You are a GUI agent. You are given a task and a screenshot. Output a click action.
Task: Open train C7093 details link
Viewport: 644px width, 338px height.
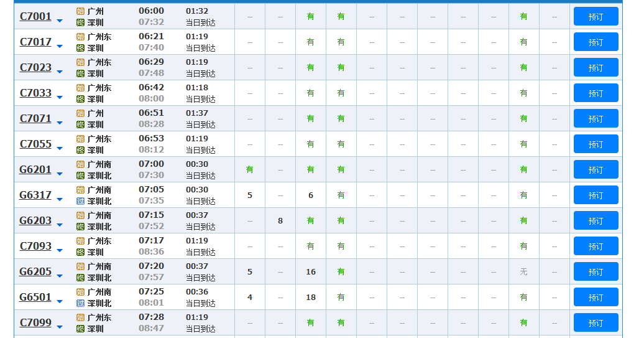pos(35,246)
